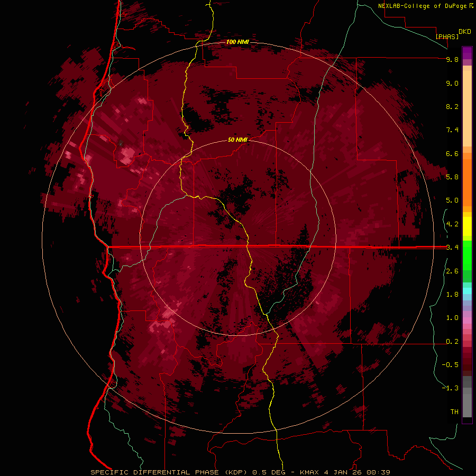Pick the dark purple swatch atop the color bar

467,52
